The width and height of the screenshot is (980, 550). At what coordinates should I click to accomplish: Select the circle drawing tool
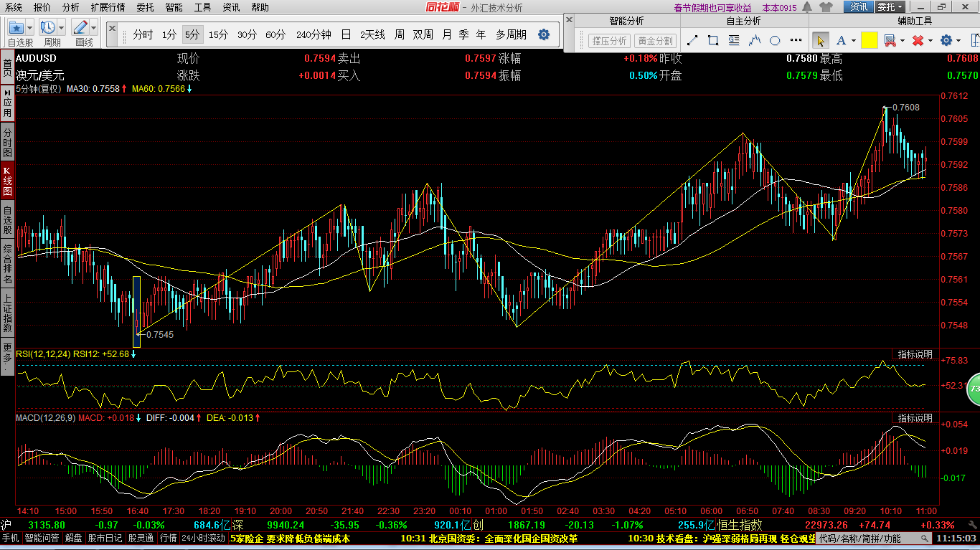click(x=776, y=40)
